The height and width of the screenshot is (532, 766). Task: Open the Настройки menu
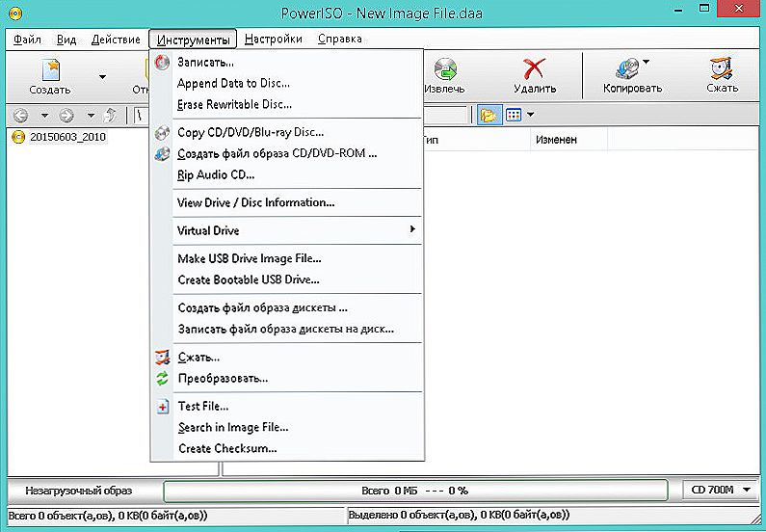click(x=273, y=40)
